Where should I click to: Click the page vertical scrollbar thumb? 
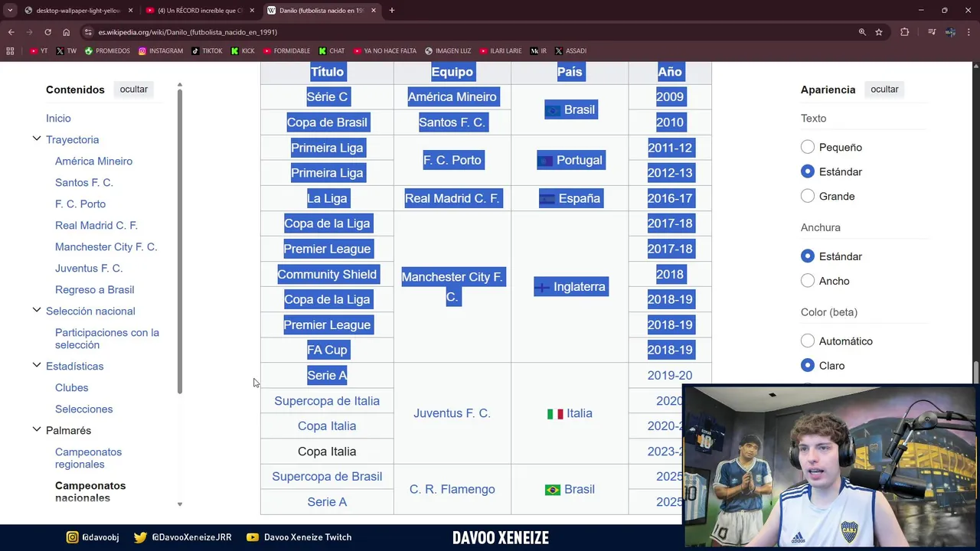pos(976,374)
